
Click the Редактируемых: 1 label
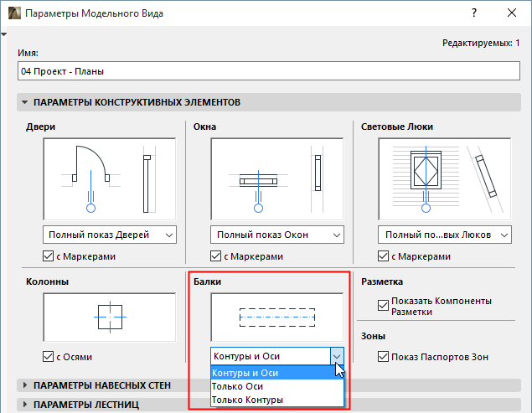coord(481,43)
